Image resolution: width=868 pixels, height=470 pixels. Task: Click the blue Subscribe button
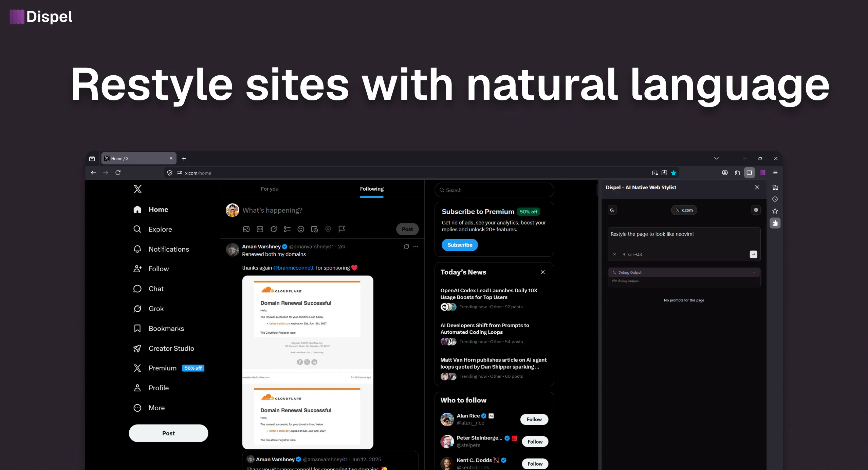pyautogui.click(x=460, y=245)
